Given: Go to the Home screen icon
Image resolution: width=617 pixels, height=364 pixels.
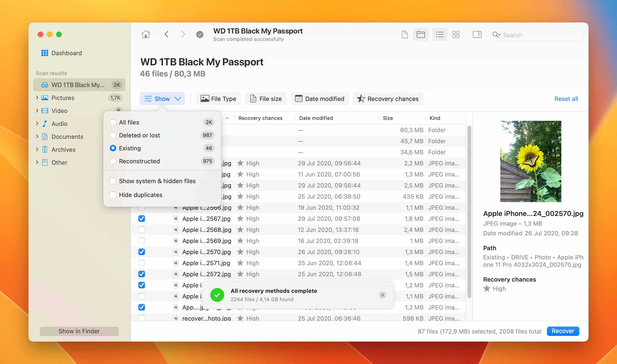Looking at the screenshot, I should pyautogui.click(x=146, y=34).
